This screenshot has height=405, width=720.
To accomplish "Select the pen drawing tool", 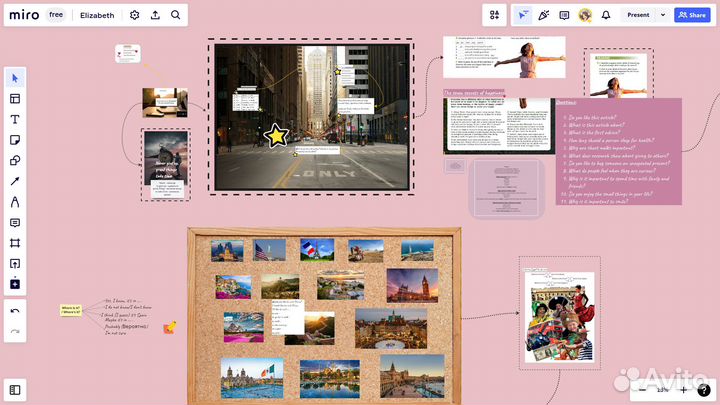I will click(x=15, y=202).
